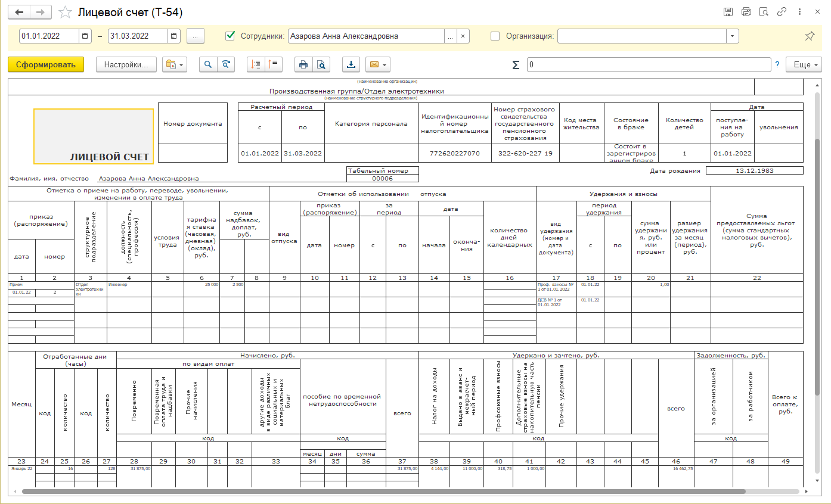
Task: Print the report with the printer toolbar icon
Action: (303, 65)
